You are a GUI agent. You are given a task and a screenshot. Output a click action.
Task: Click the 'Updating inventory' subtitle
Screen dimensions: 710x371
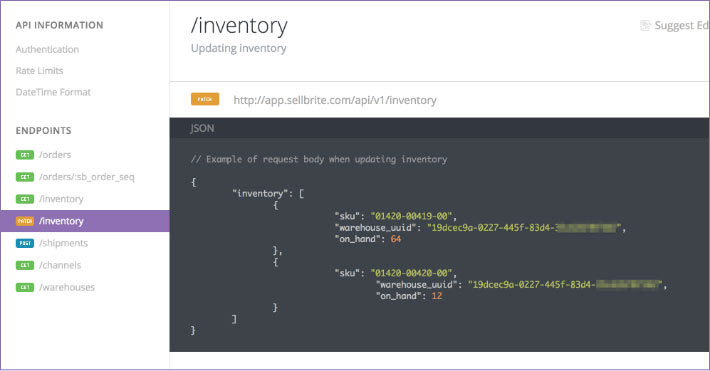tap(239, 48)
